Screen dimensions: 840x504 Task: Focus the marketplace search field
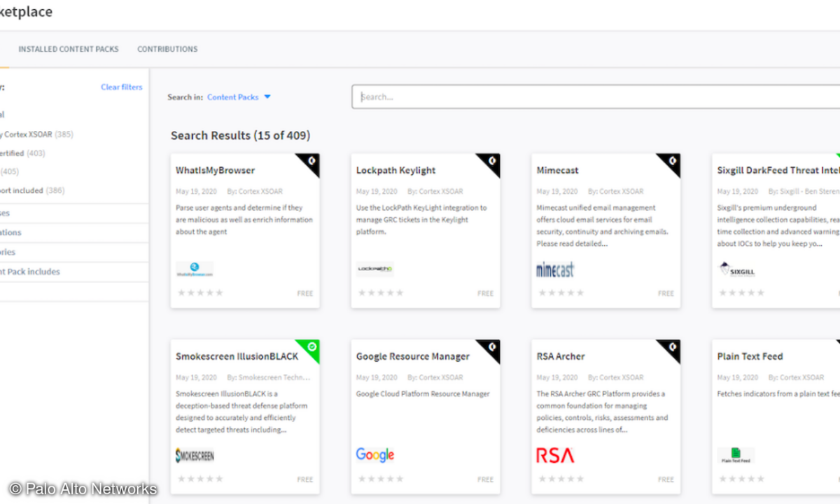[596, 97]
